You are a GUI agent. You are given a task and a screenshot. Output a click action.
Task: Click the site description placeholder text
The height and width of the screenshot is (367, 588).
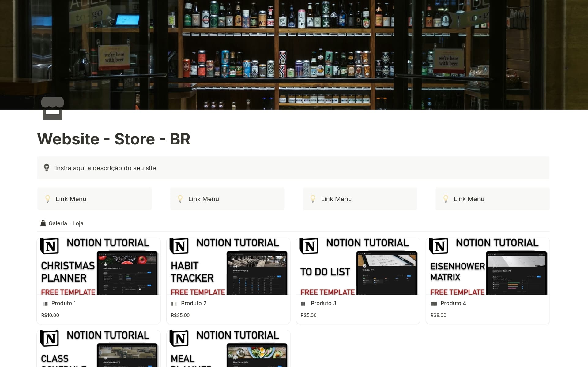pyautogui.click(x=105, y=168)
